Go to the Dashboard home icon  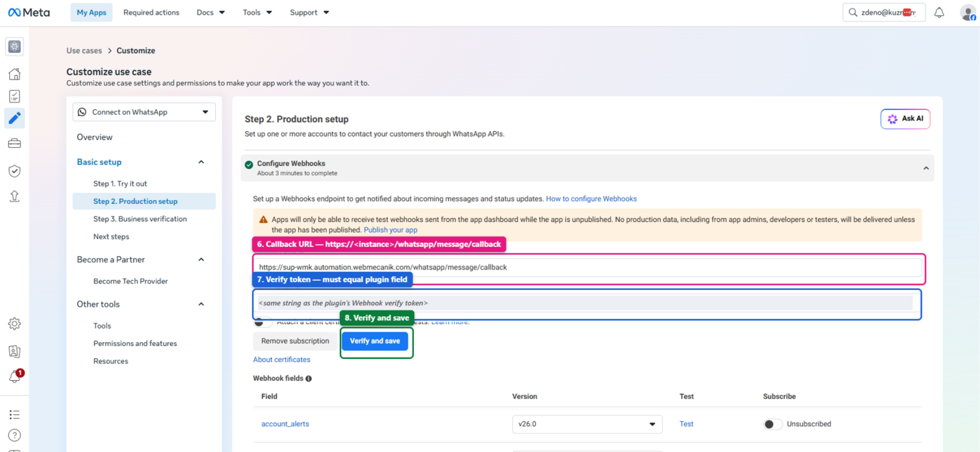pyautogui.click(x=15, y=74)
